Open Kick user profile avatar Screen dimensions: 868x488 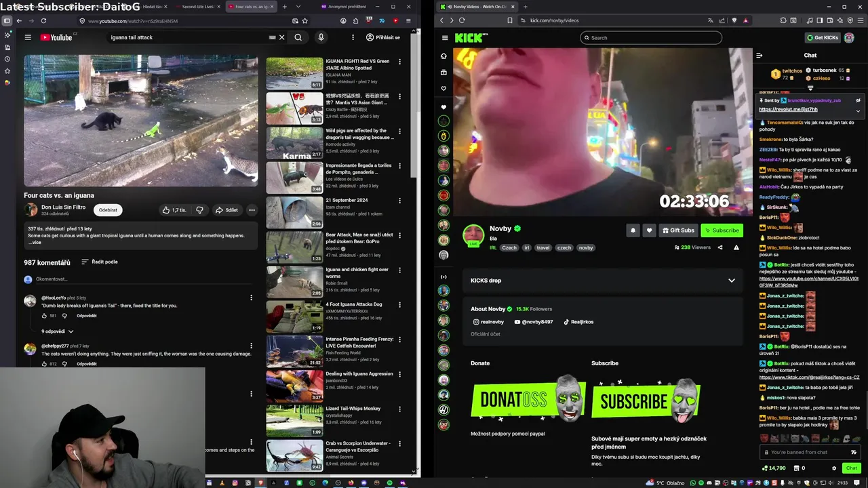click(849, 38)
